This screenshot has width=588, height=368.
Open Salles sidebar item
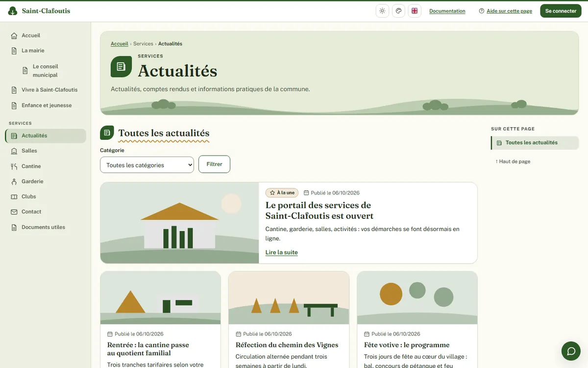point(46,151)
